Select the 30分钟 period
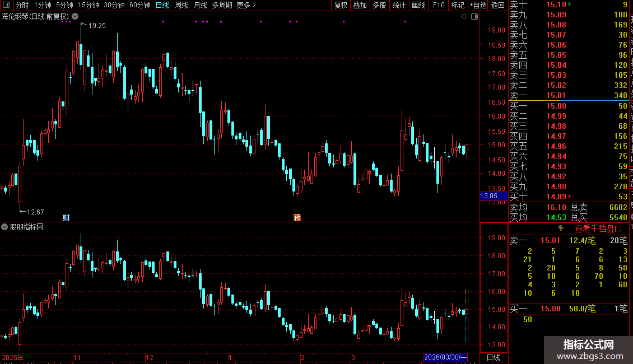Image resolution: width=633 pixels, height=364 pixels. (x=114, y=5)
